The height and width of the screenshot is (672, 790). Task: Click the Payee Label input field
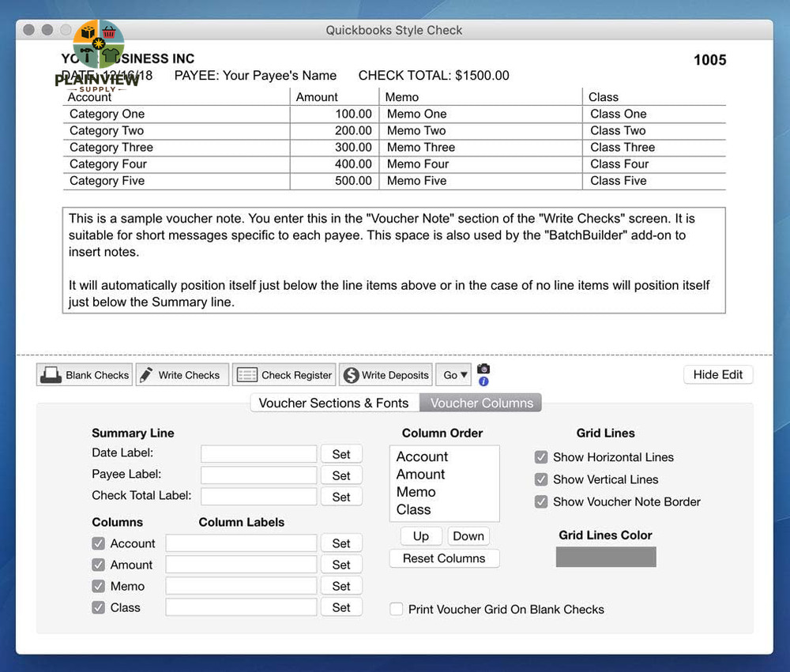(x=259, y=475)
